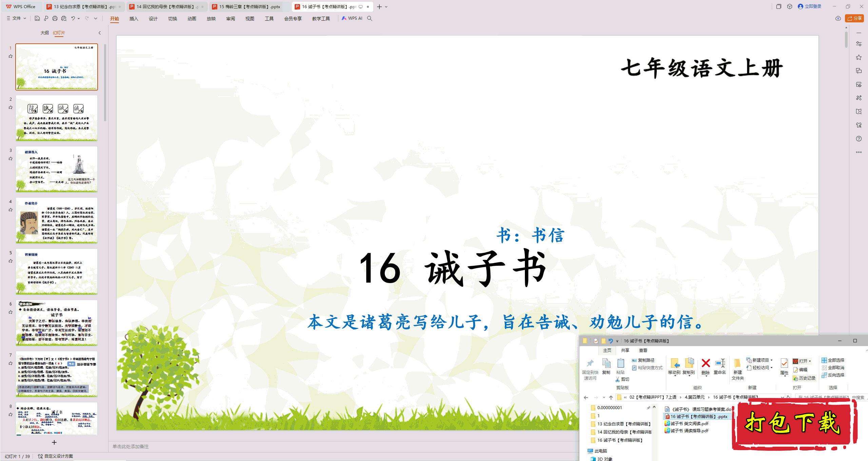868x461 pixels.
Task: Expand 新建项目 dropdown in Explorer
Action: [x=772, y=360]
